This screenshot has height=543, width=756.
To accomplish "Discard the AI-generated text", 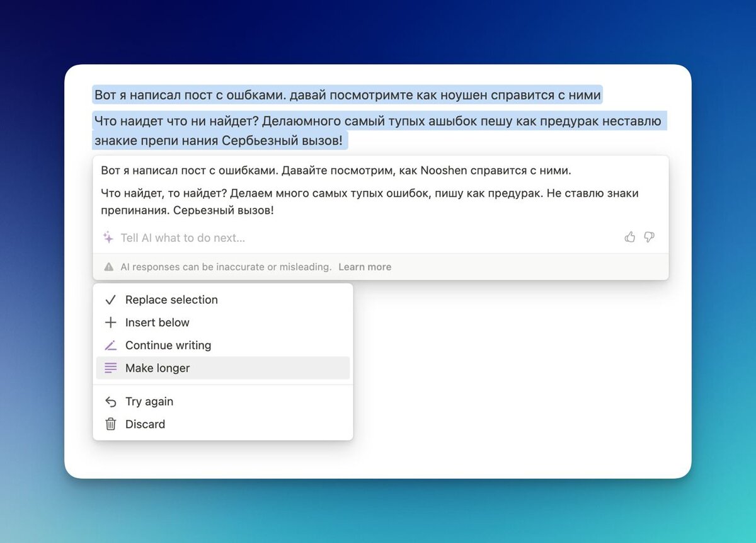I will [146, 424].
